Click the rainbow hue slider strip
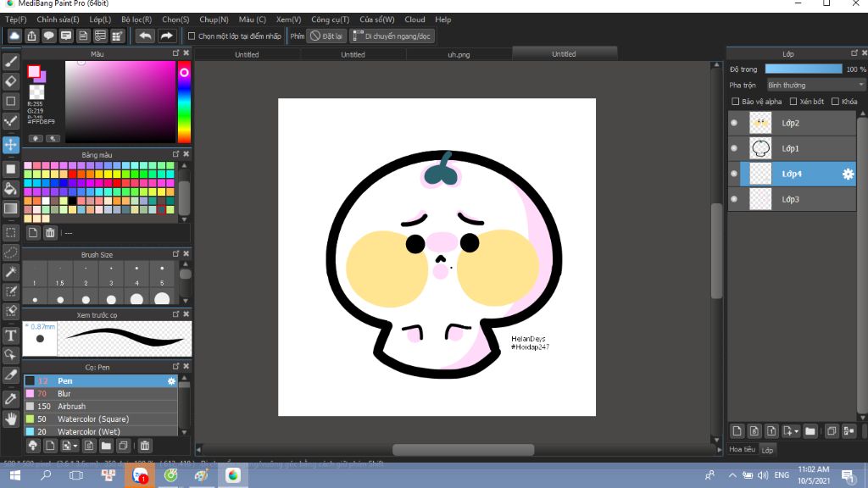The image size is (868, 488). (x=184, y=102)
